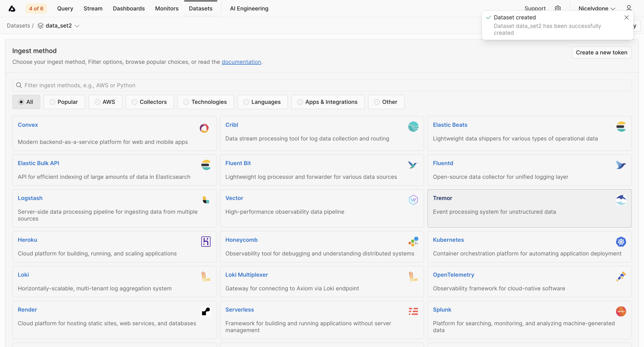Click the Loki Multiplexer logo icon
The image size is (644, 347).
pyautogui.click(x=413, y=277)
